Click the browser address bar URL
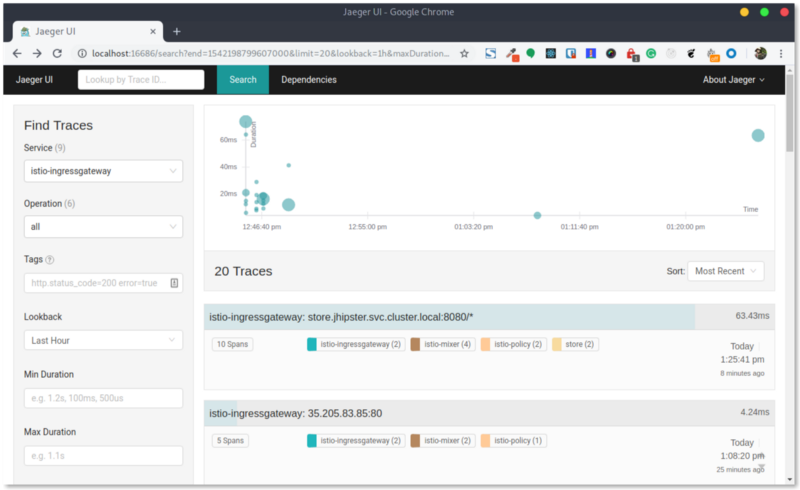Image resolution: width=800 pixels, height=490 pixels. (270, 53)
